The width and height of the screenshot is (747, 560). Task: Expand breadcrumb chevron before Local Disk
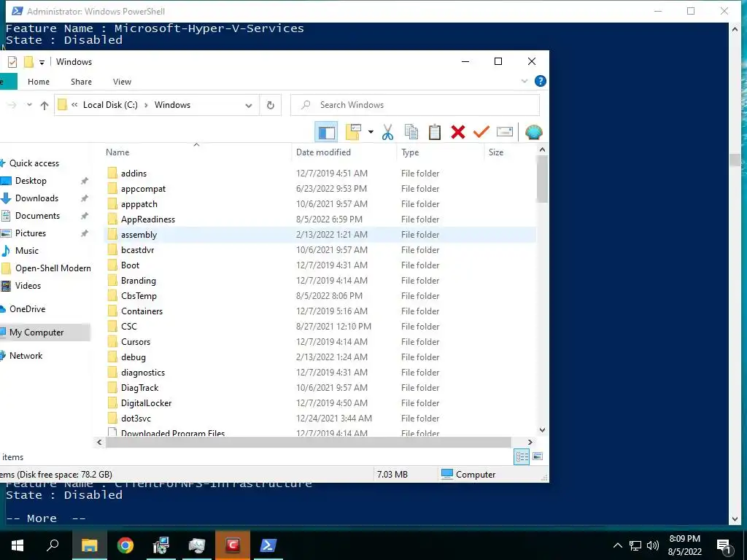(74, 105)
